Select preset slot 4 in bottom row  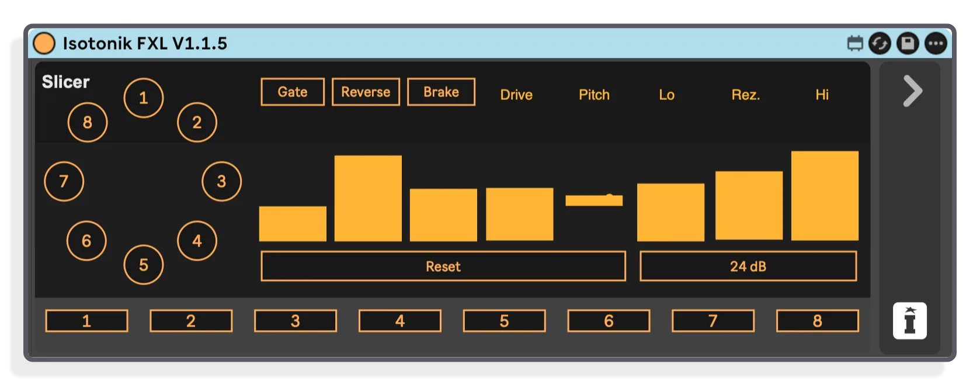point(400,321)
